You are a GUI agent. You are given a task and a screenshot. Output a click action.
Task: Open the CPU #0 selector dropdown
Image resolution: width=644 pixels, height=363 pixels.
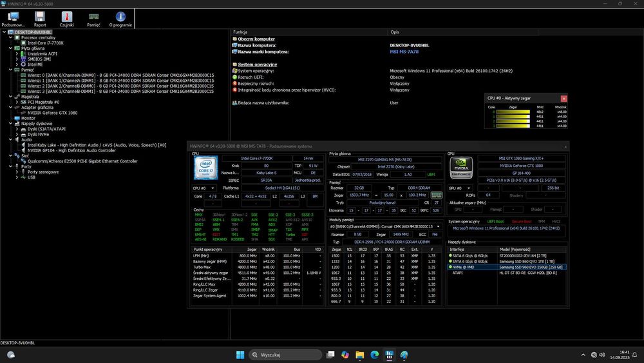(203, 188)
